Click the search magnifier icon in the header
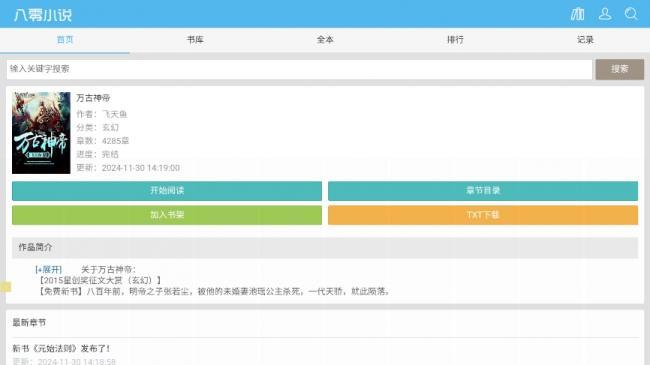Viewport: 650px width, 365px height. (x=631, y=14)
